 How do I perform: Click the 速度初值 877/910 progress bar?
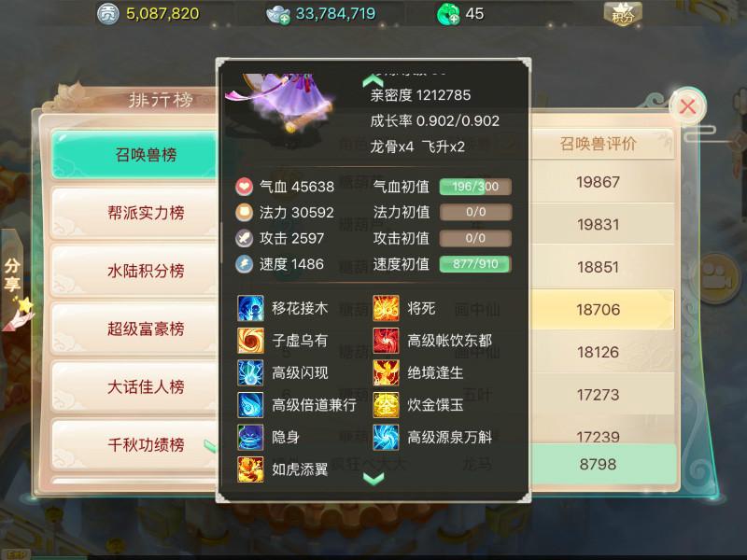[475, 264]
